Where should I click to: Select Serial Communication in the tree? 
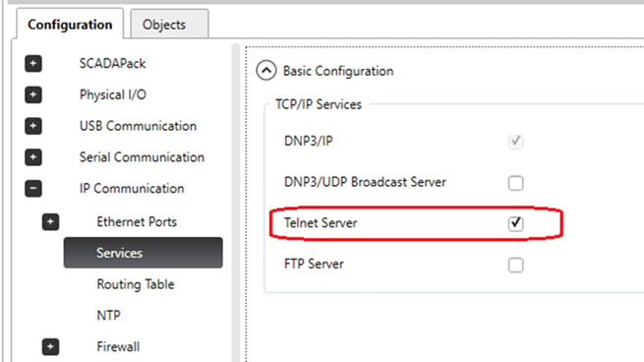point(142,157)
